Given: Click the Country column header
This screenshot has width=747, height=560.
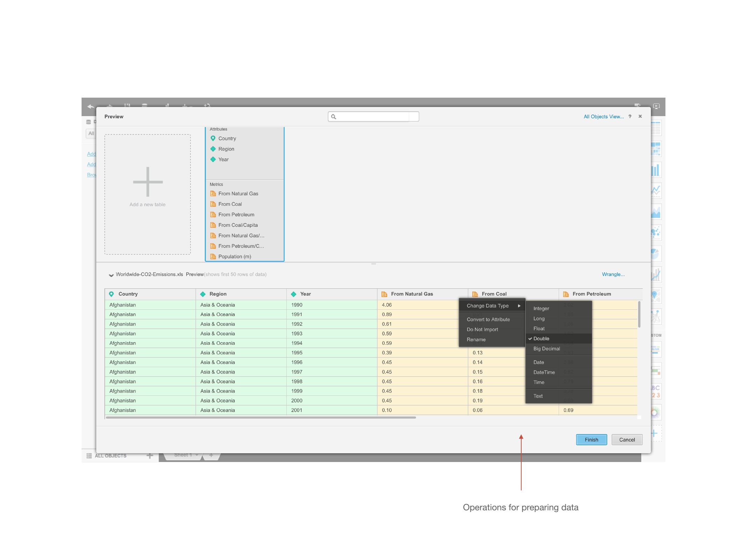Looking at the screenshot, I should click(150, 294).
